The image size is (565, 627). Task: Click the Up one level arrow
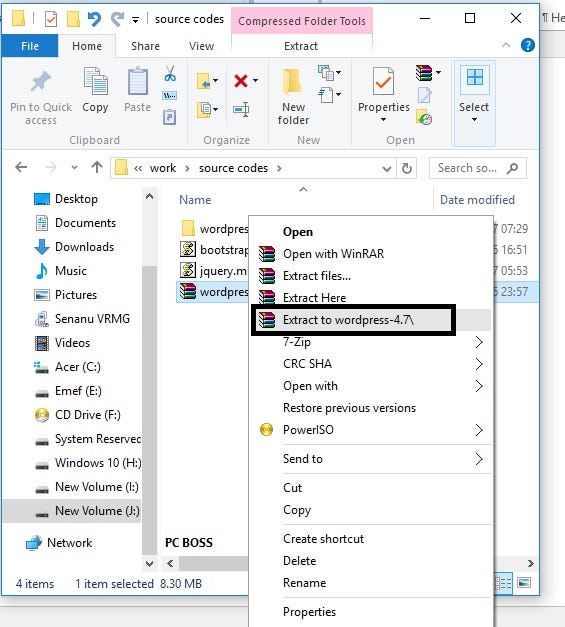coord(97,168)
